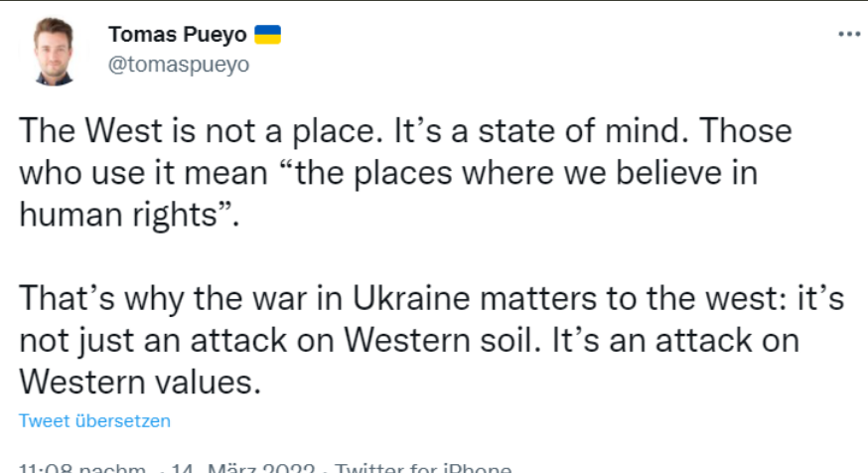Click the 14. März 2022 date
868x473 pixels.
(242, 469)
